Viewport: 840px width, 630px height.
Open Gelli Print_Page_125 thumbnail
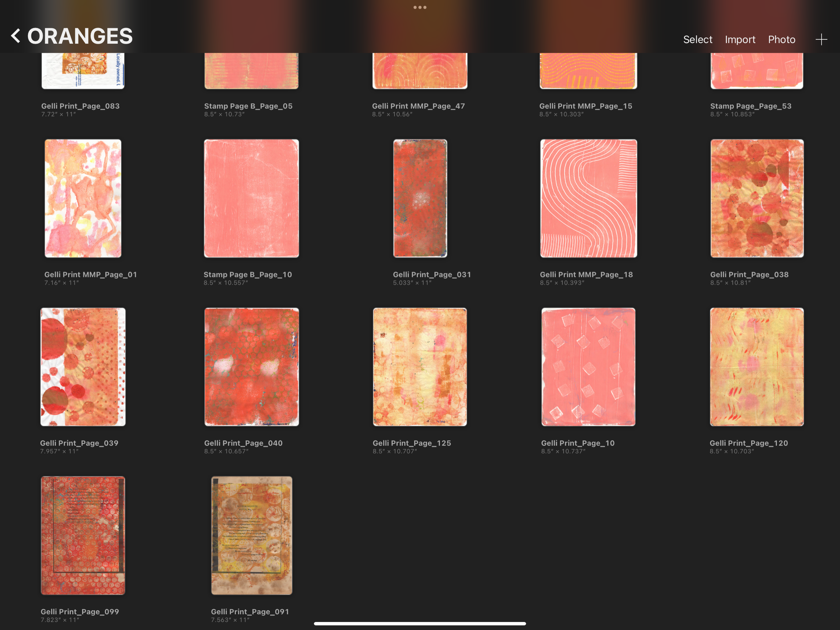point(420,367)
